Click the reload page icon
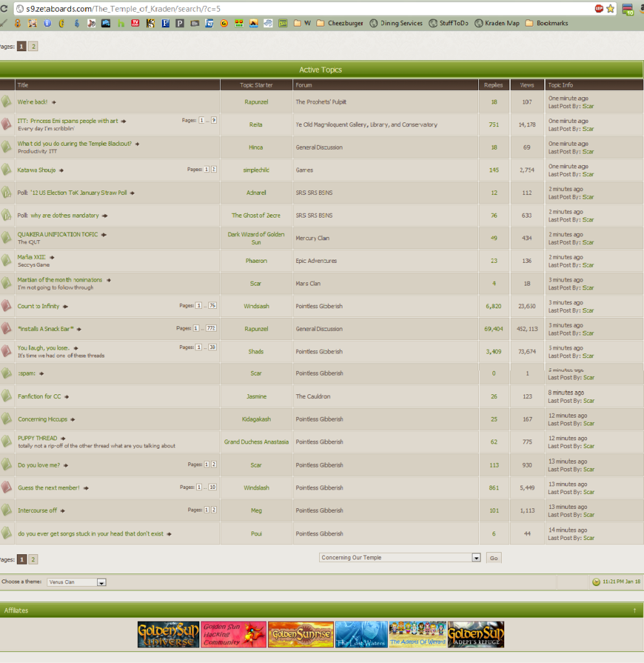Viewport: 644px width, 663px height. [4, 9]
